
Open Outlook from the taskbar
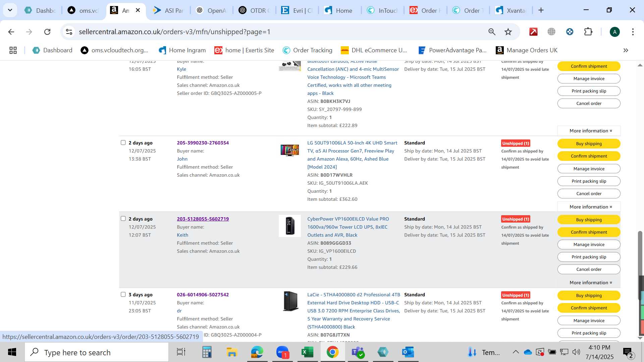point(408,352)
